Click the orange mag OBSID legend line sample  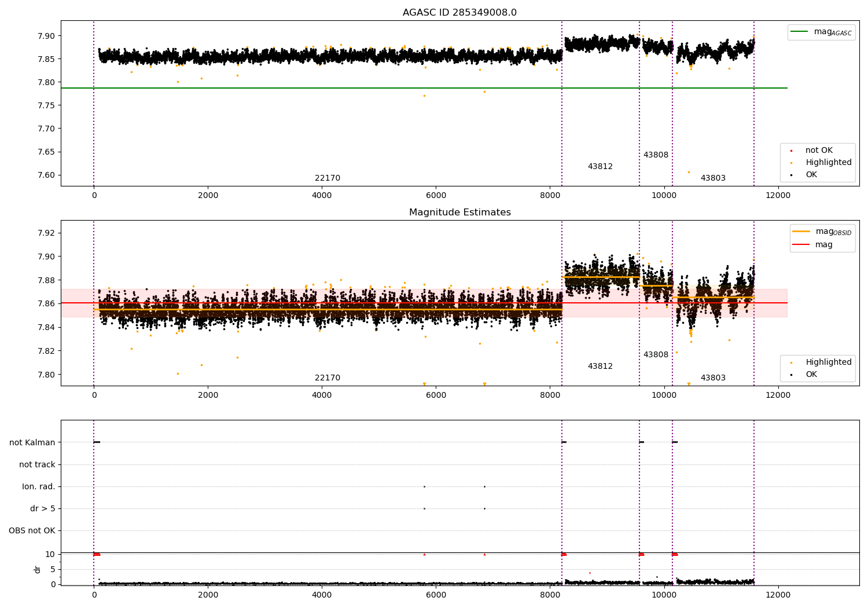pyautogui.click(x=801, y=232)
